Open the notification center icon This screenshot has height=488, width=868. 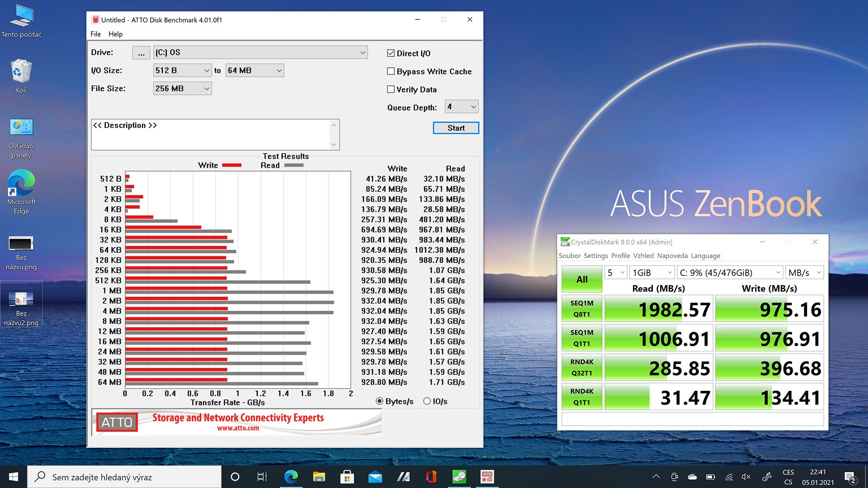click(x=850, y=478)
